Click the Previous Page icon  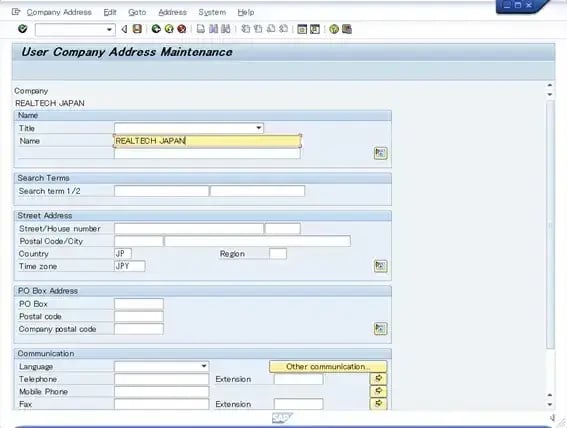(x=258, y=29)
